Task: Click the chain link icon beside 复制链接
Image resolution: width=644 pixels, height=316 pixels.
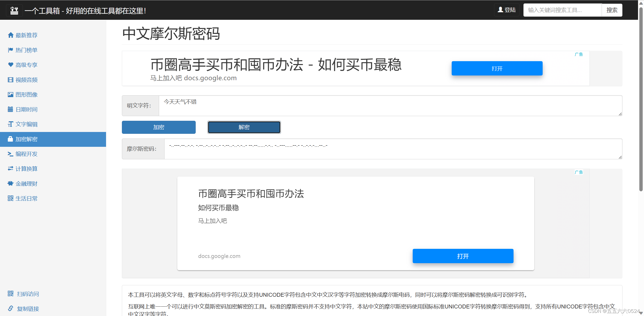Action: tap(10, 308)
